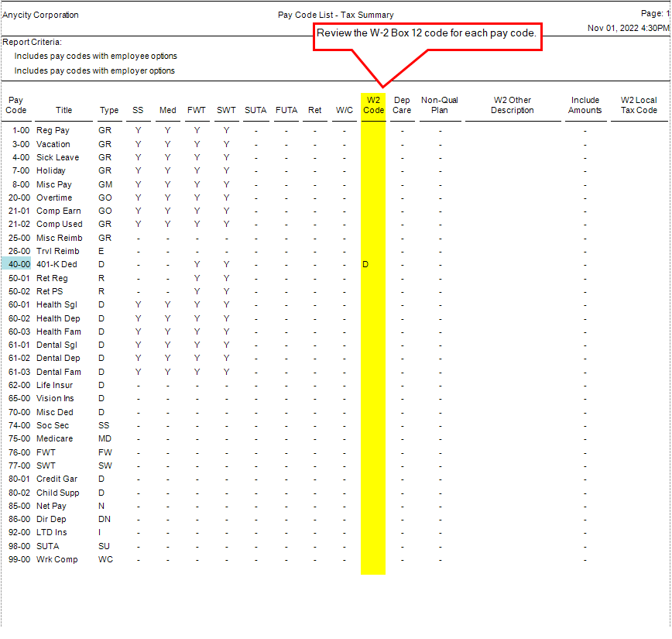The height and width of the screenshot is (639, 672).
Task: Click the 'Vision Ins' title
Action: click(55, 398)
